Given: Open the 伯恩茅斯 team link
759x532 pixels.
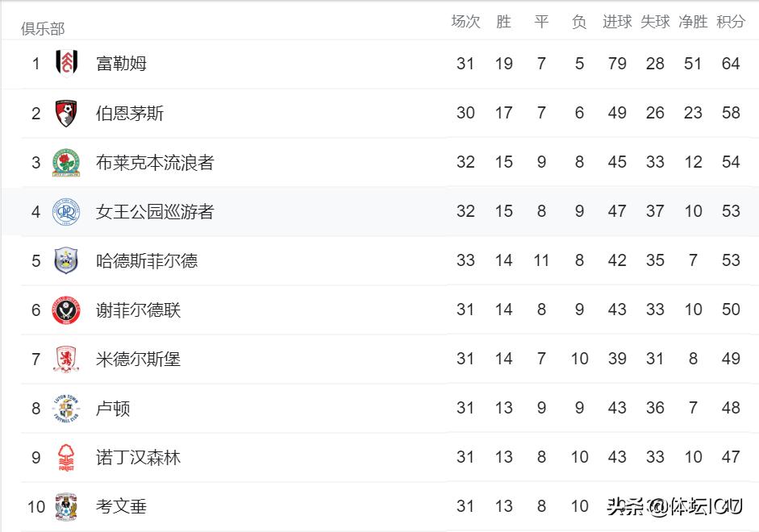Looking at the screenshot, I should 129,113.
